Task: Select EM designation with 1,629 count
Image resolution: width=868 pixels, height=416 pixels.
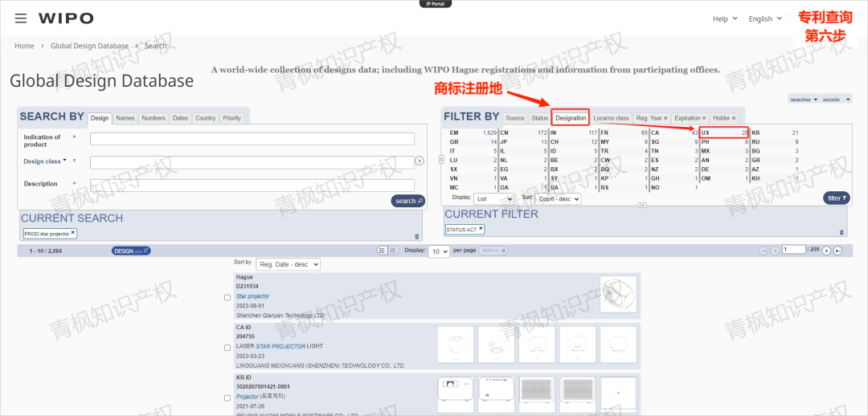Action: tap(473, 133)
